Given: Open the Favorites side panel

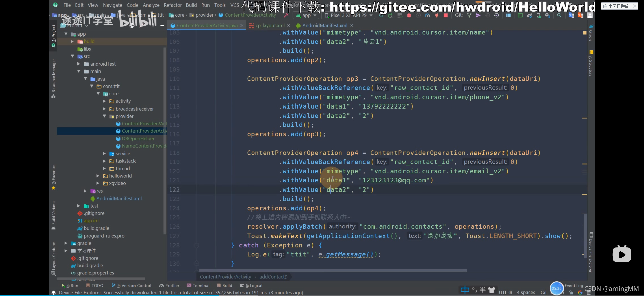Looking at the screenshot, I should pyautogui.click(x=53, y=177).
